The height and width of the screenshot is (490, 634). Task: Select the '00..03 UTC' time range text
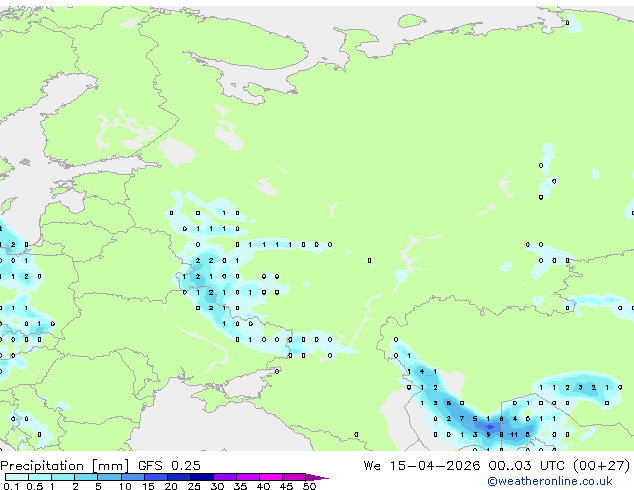526,466
